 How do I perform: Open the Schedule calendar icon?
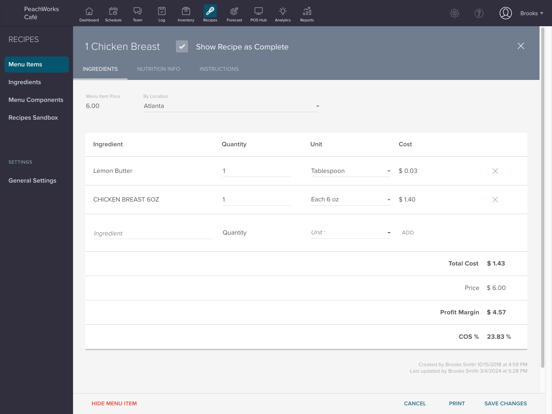[113, 12]
